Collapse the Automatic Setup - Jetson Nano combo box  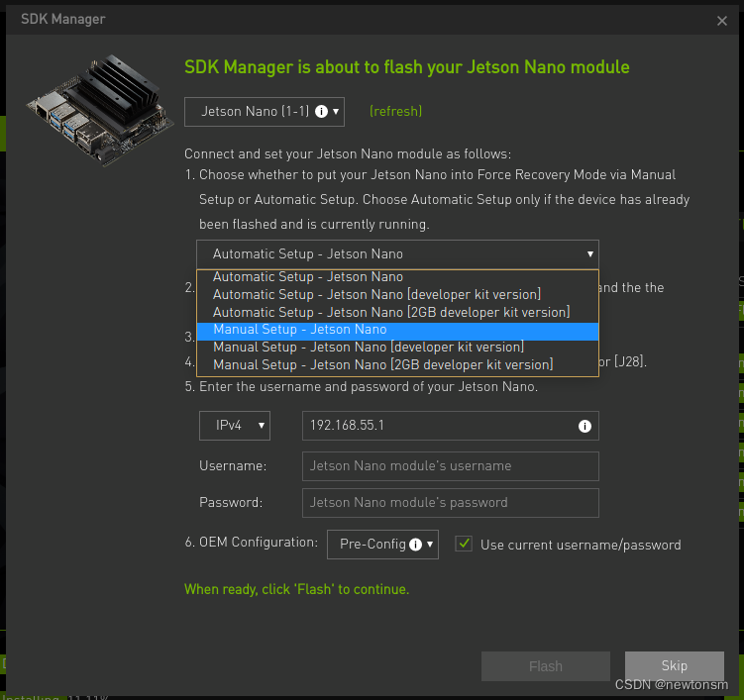tap(397, 254)
